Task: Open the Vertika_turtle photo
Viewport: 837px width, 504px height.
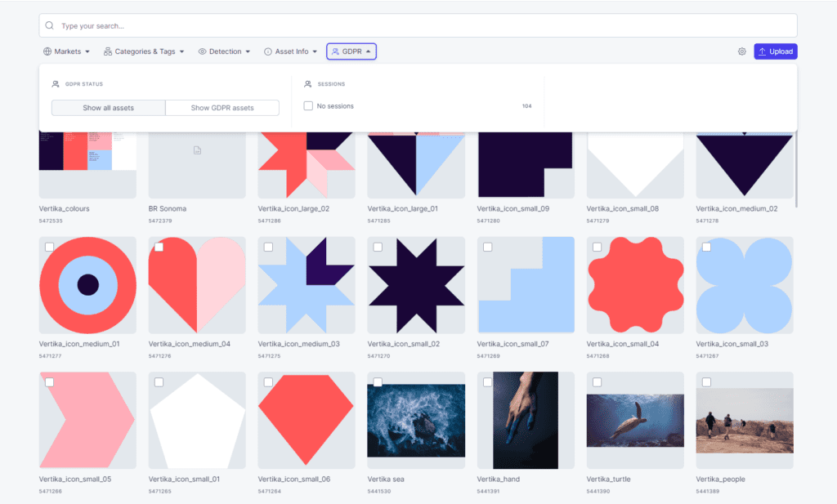Action: (x=635, y=420)
